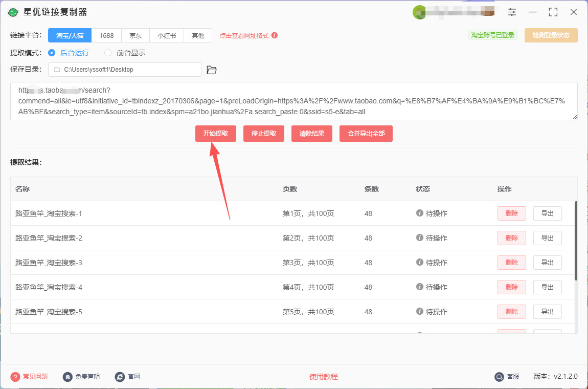The width and height of the screenshot is (588, 389).
Task: Click 官网 label
Action: pos(134,377)
